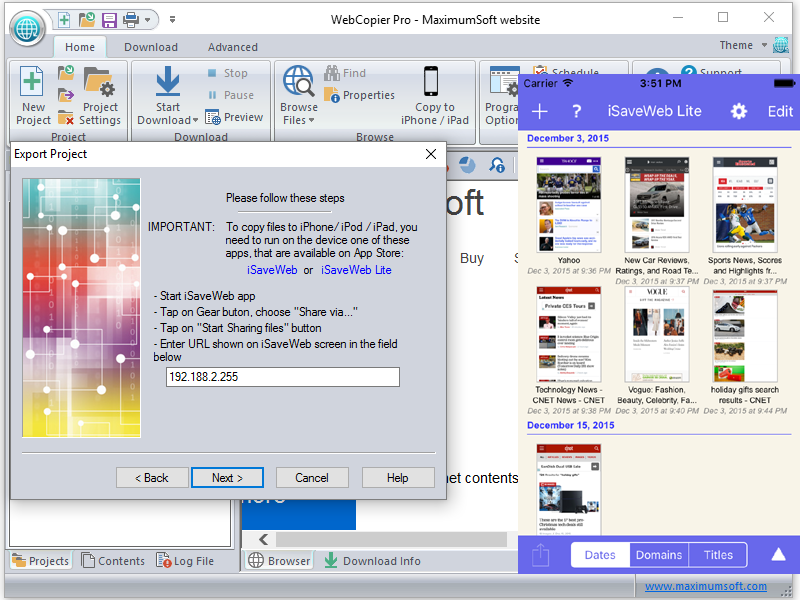The image size is (800, 600).
Task: Open the Technology News - CNET thumbnail
Action: pos(568,334)
